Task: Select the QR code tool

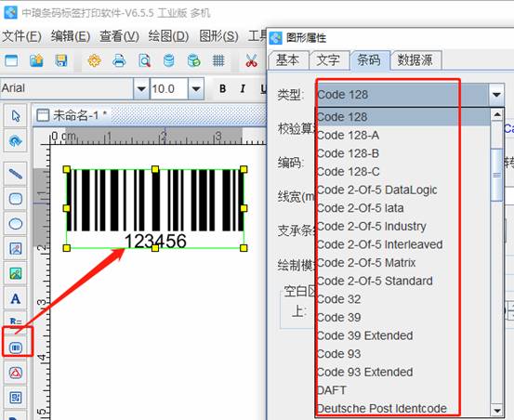Action: (x=16, y=398)
